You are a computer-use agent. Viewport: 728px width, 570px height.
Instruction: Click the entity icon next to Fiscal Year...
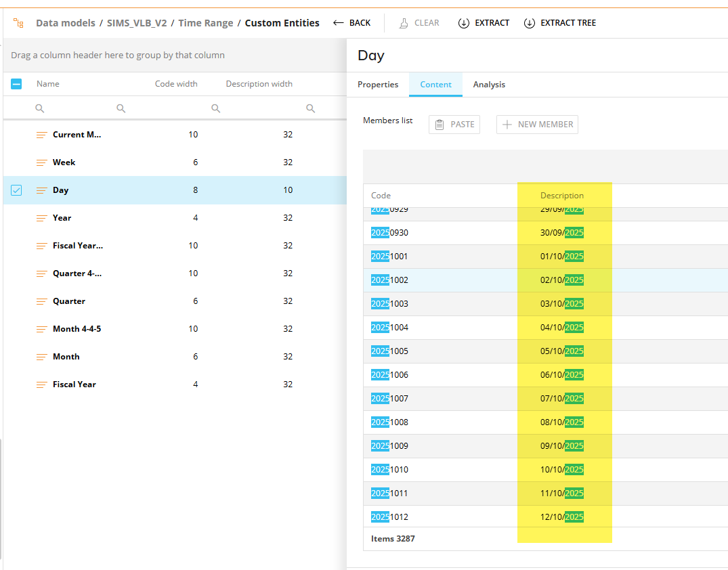point(42,246)
